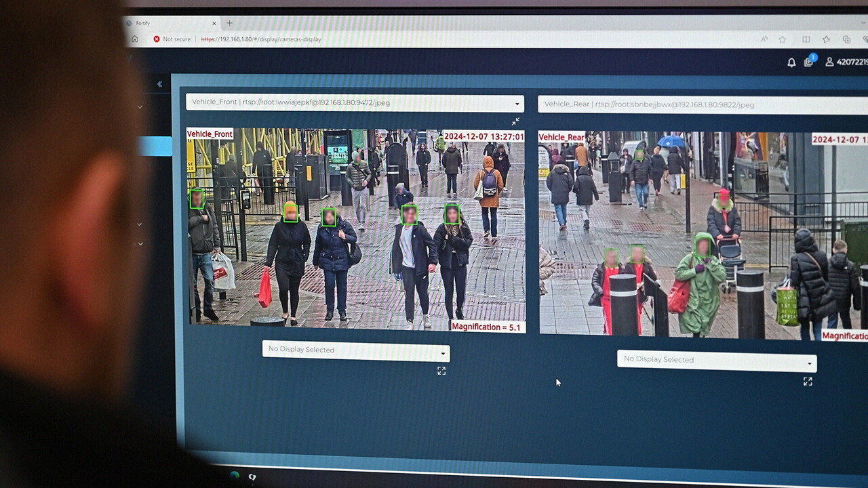868x488 pixels.
Task: Open user account 42072219 menu
Action: click(x=846, y=62)
